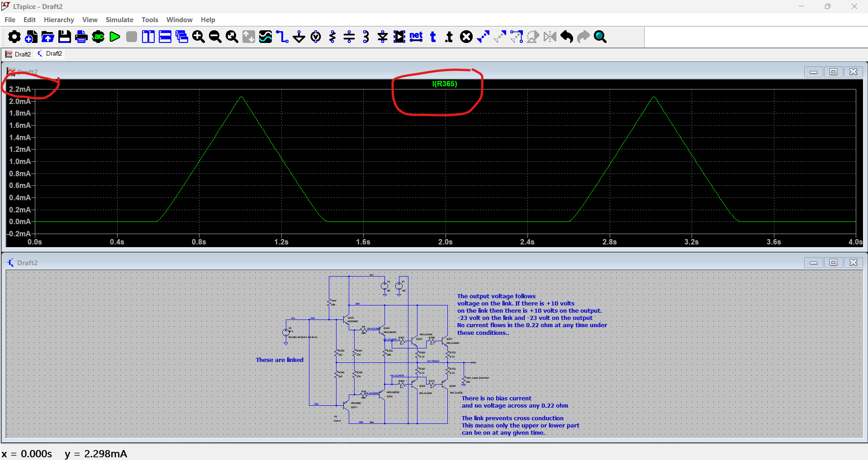The width and height of the screenshot is (868, 460).
Task: Click the Label Net toolbar icon
Action: (416, 37)
